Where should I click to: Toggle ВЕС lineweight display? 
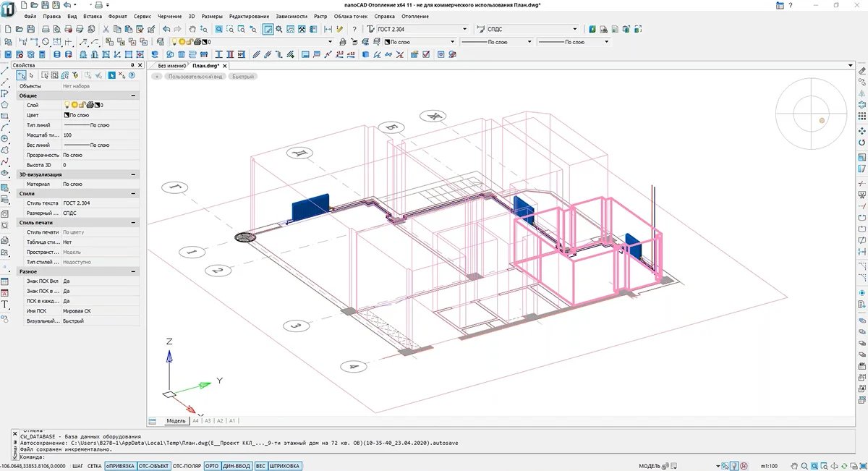(x=260, y=466)
